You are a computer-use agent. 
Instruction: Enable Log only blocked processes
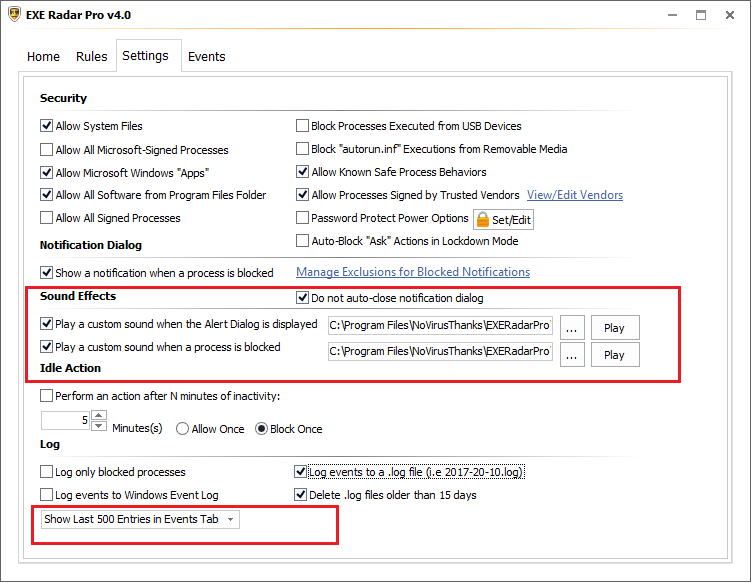pyautogui.click(x=47, y=472)
